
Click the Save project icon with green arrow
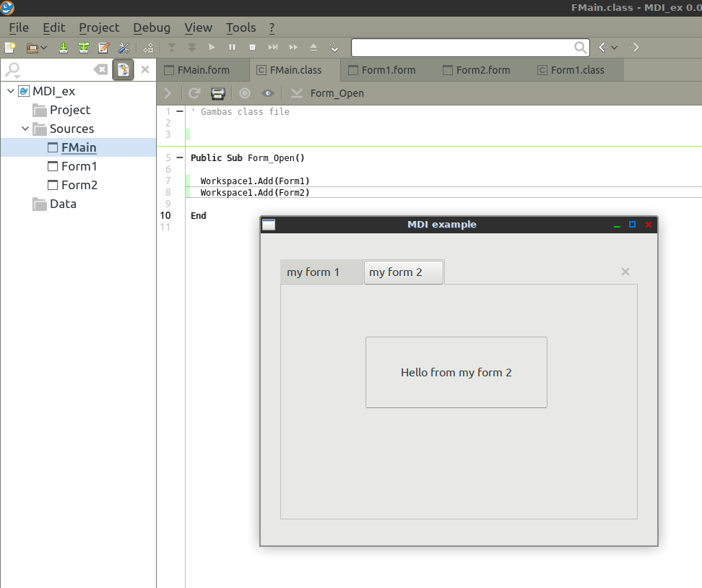pos(64,48)
